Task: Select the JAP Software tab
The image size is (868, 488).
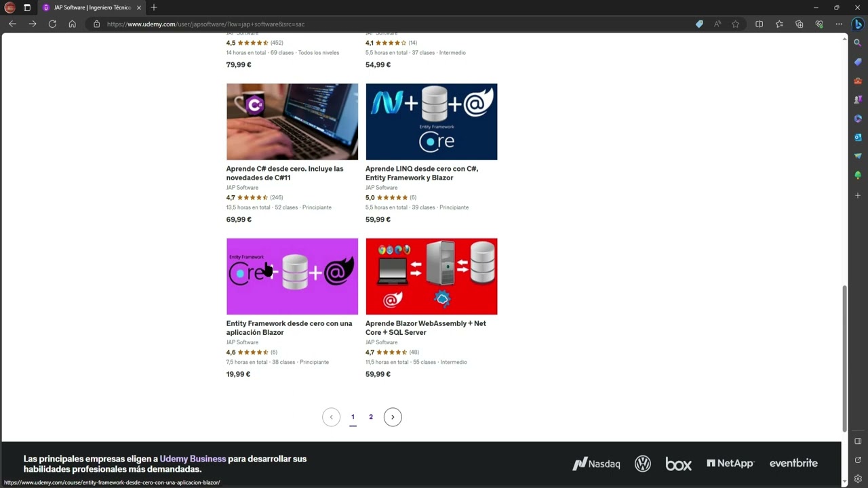Action: pos(92,7)
